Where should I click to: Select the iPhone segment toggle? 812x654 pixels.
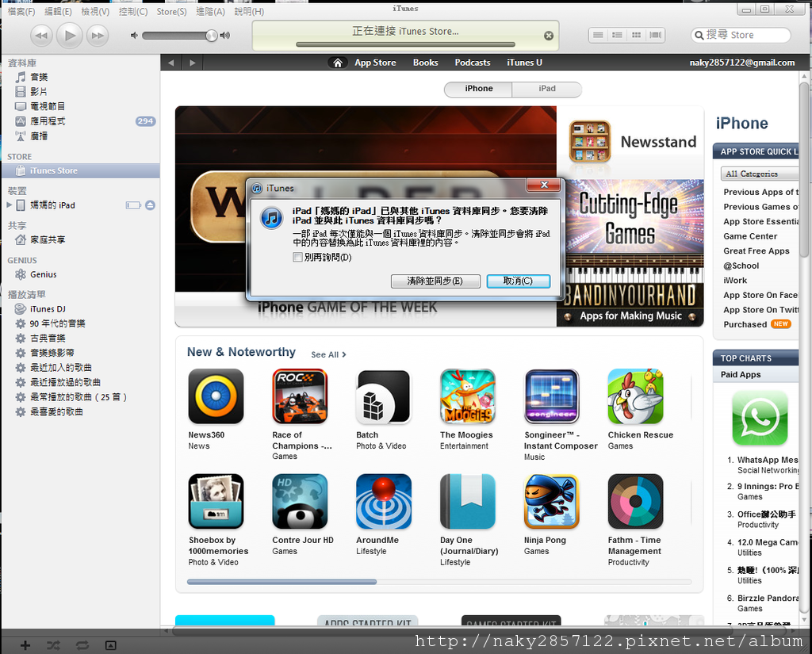coord(478,89)
